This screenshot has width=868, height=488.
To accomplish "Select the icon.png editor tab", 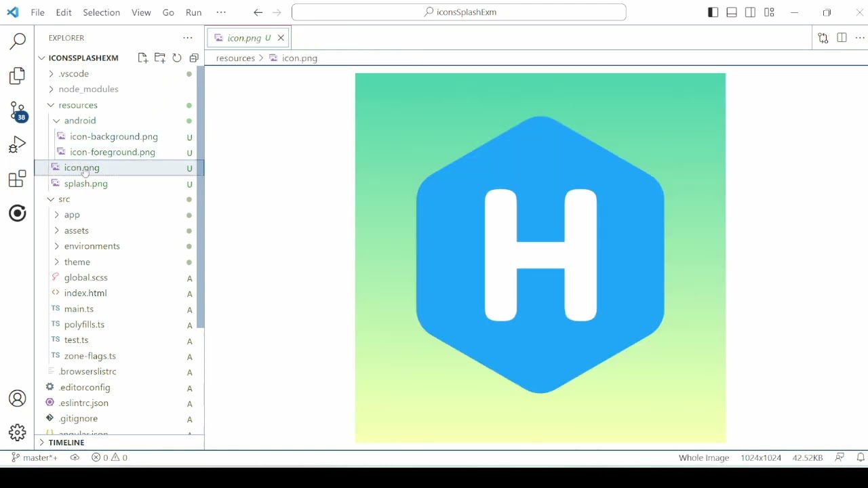I will tap(248, 38).
